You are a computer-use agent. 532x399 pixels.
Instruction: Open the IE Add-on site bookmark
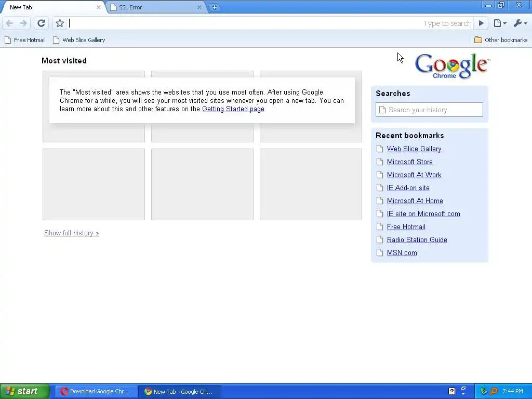pyautogui.click(x=408, y=188)
